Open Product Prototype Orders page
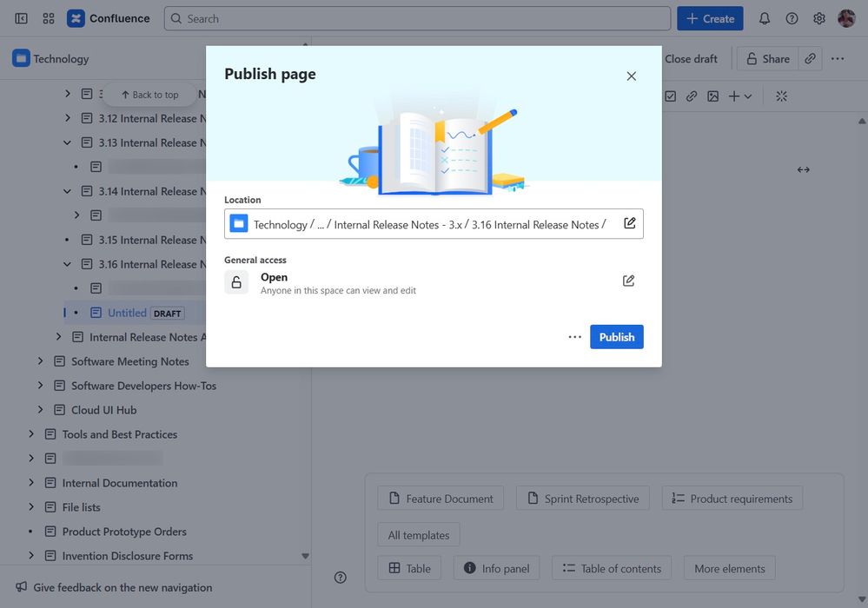Image resolution: width=868 pixels, height=608 pixels. tap(124, 531)
